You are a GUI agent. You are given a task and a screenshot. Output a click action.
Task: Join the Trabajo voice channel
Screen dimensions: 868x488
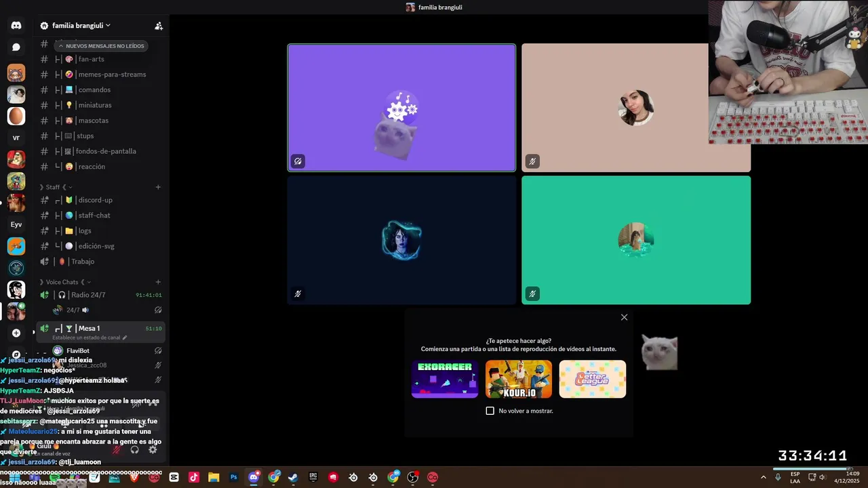100,262
